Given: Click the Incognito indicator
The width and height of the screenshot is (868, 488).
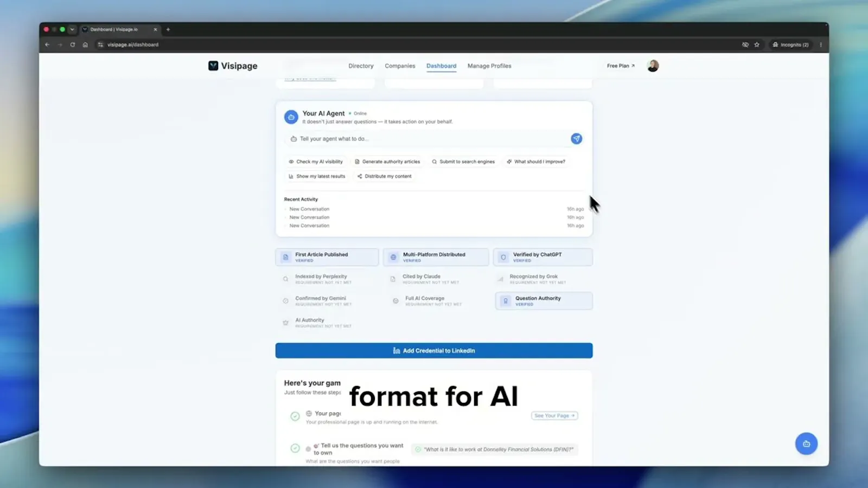Looking at the screenshot, I should pos(790,44).
